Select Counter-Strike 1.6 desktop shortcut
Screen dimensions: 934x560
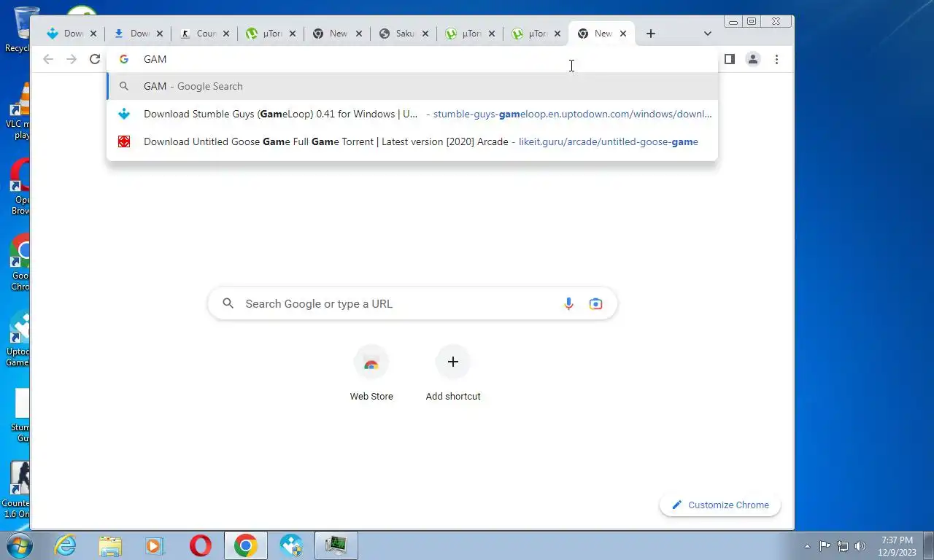(16, 490)
